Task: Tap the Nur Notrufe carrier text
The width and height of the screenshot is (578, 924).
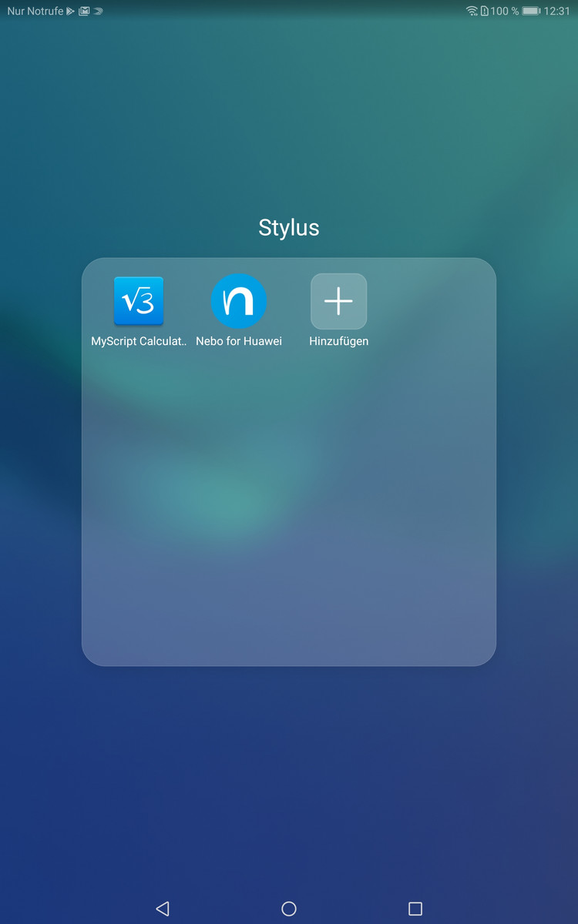Action: [35, 11]
